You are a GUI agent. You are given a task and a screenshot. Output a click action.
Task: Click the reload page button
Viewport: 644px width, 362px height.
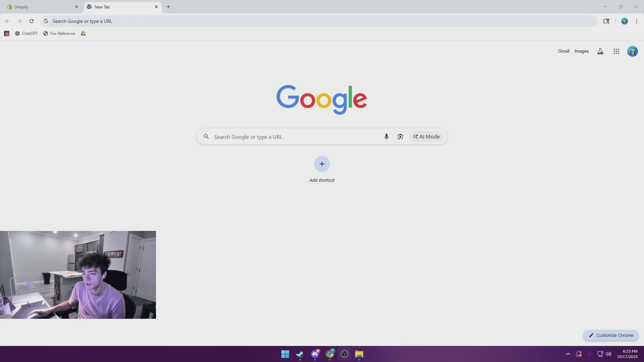point(32,21)
